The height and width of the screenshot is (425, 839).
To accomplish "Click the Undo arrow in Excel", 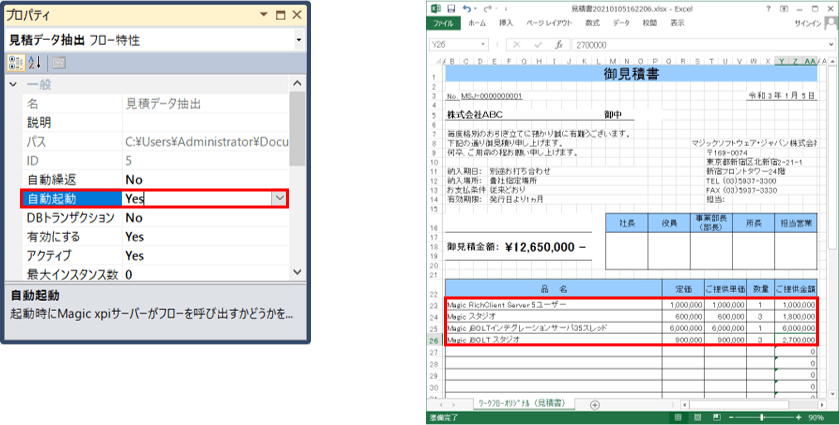I will [467, 8].
